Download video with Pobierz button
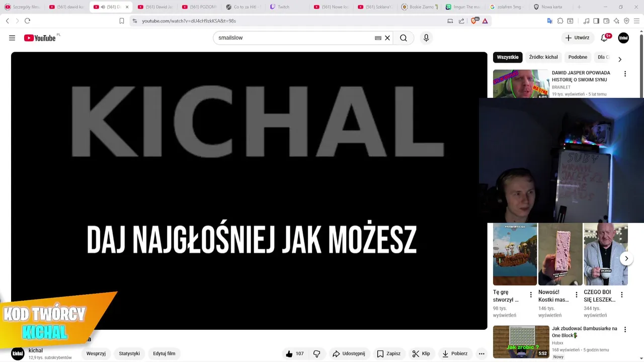This screenshot has width=644, height=362. (455, 353)
